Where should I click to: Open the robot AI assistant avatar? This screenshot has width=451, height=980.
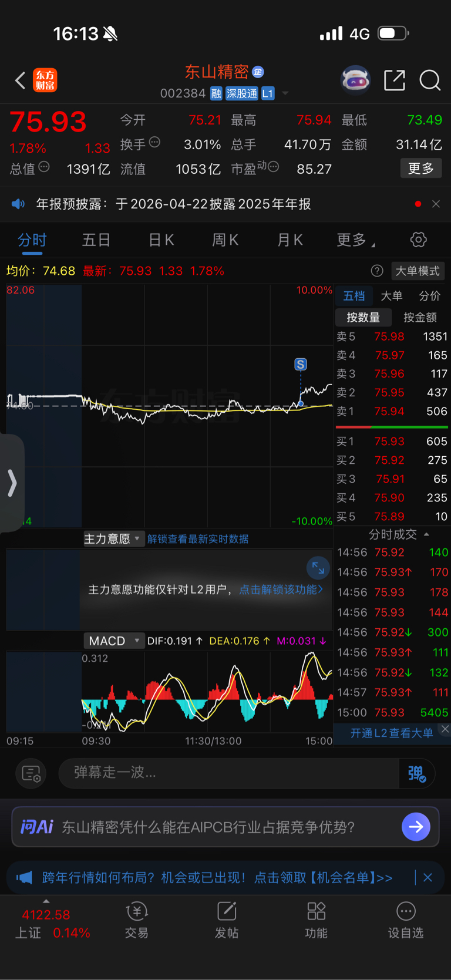(x=356, y=80)
